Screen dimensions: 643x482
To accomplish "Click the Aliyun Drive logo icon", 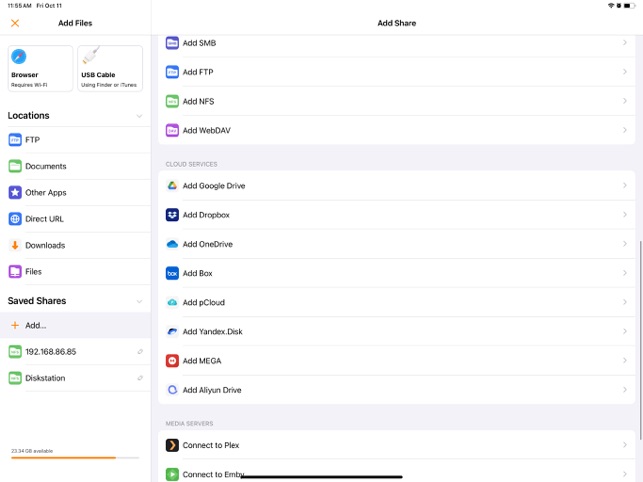I will pos(172,390).
